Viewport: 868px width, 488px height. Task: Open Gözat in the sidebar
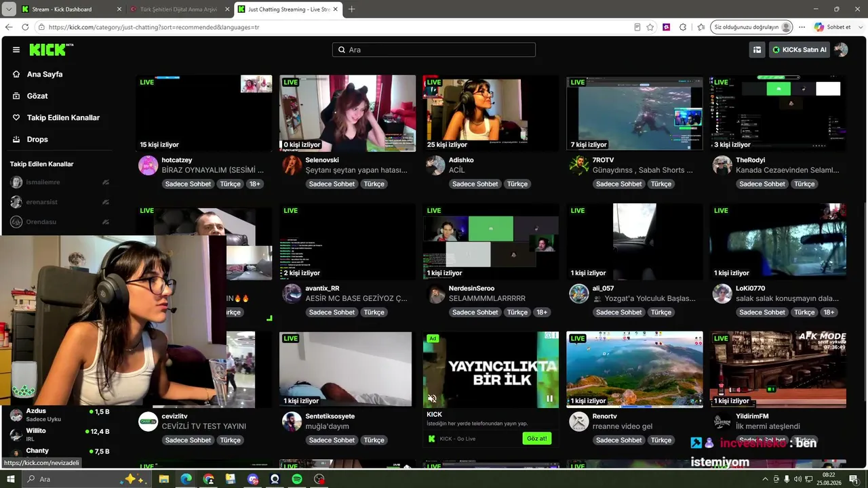click(x=37, y=96)
